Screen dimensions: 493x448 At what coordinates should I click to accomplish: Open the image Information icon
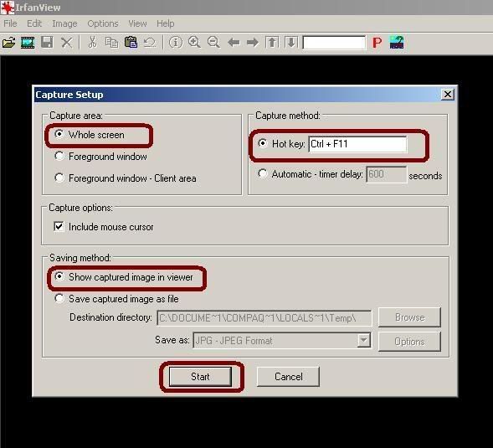(176, 42)
